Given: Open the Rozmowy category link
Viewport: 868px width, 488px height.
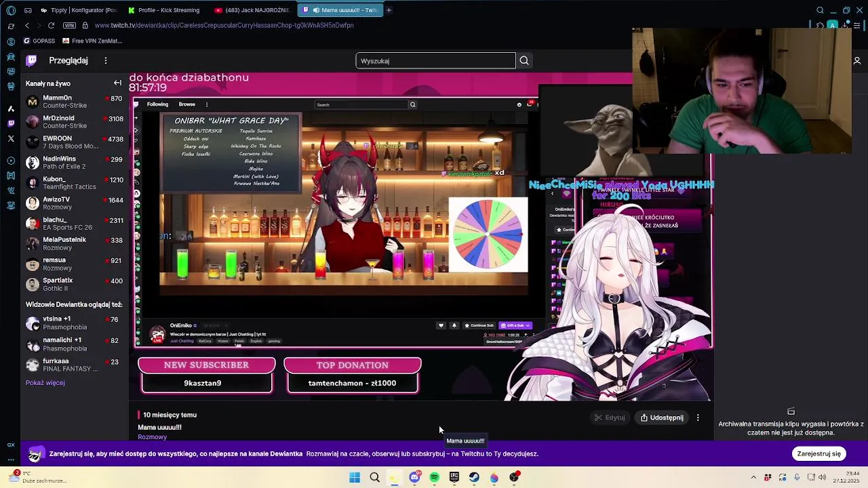Looking at the screenshot, I should tap(152, 437).
